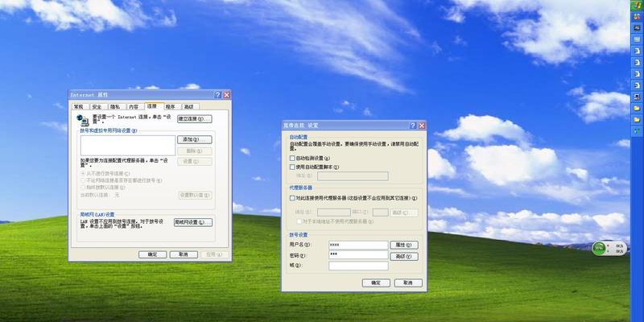Click the 属性 button next to username

404,246
